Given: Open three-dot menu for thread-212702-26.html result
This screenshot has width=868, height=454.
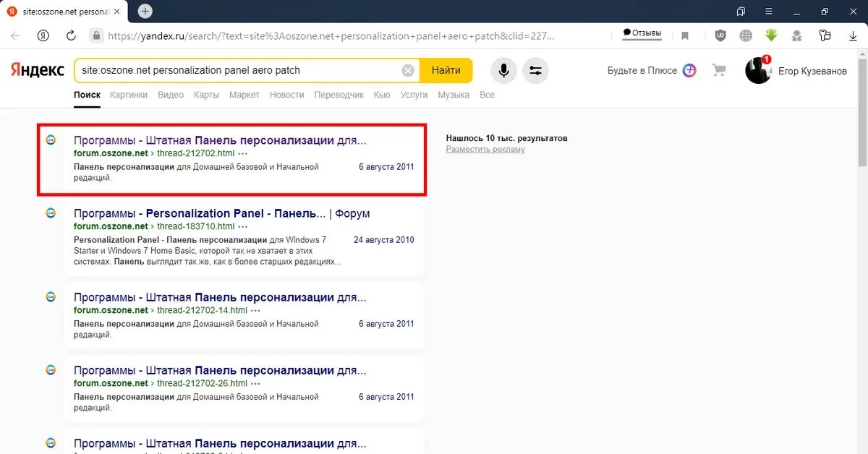Looking at the screenshot, I should (x=256, y=384).
